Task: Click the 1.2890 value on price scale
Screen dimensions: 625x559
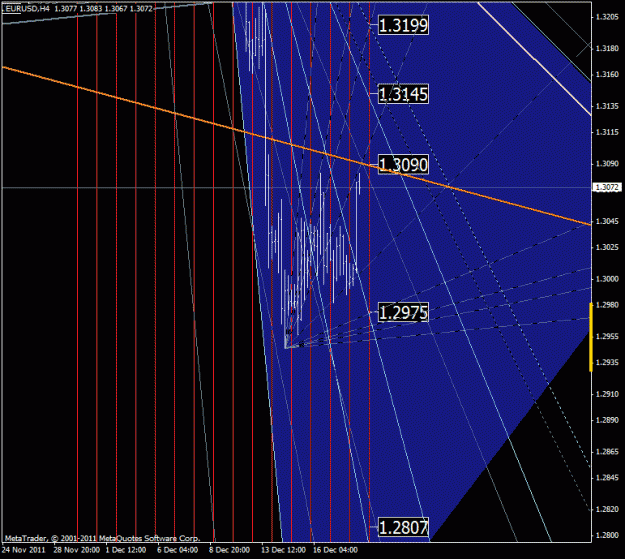Action: pyautogui.click(x=607, y=420)
